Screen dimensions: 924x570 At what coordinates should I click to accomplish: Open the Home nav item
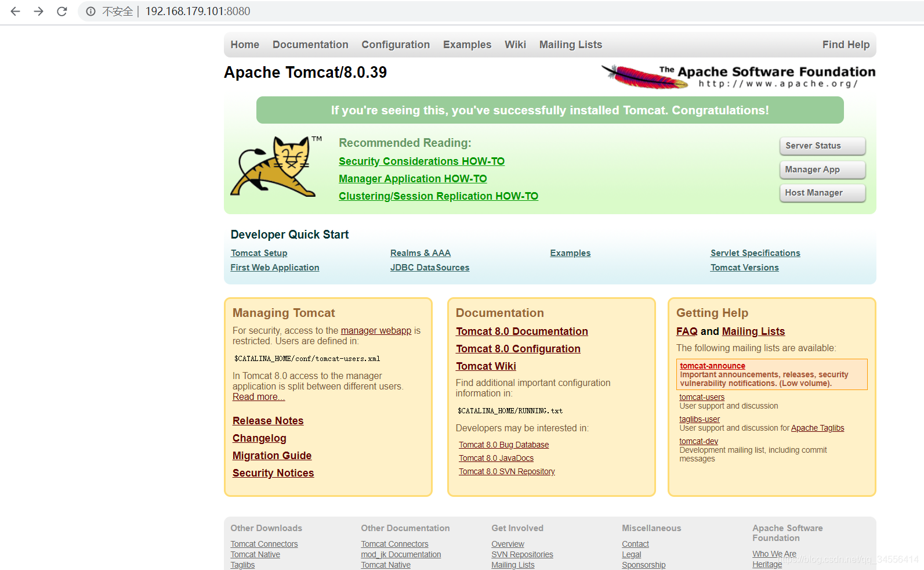[x=245, y=45]
